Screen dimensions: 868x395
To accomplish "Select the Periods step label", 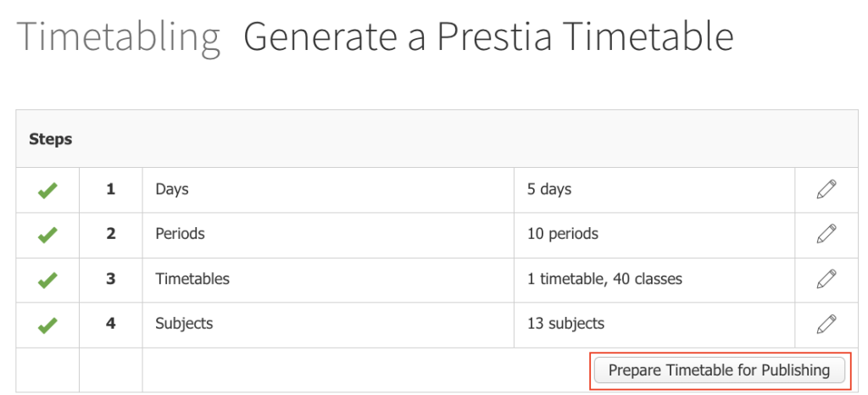I will (x=180, y=233).
